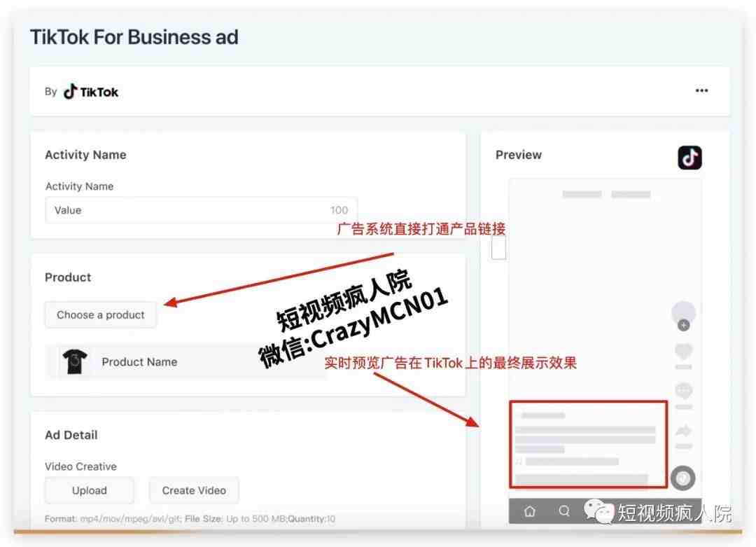Tap the search icon in preview bar

click(564, 511)
